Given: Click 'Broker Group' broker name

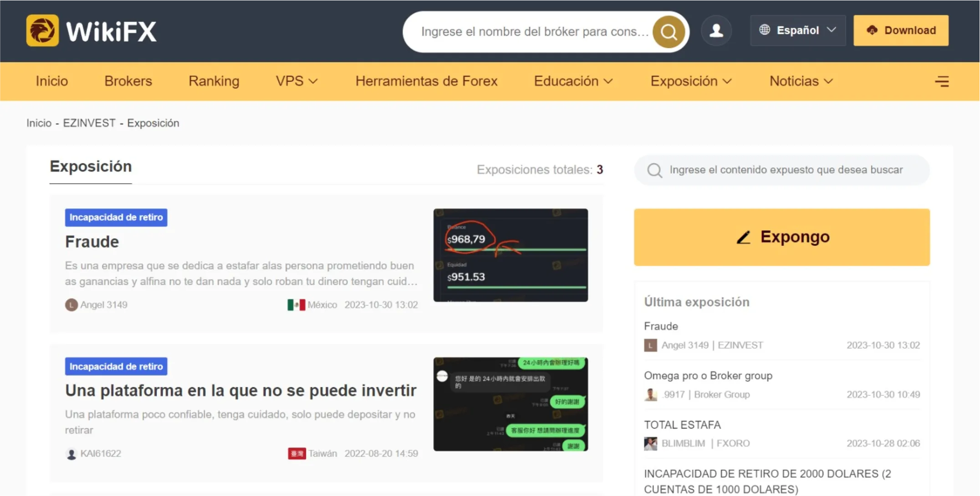Looking at the screenshot, I should coord(722,395).
